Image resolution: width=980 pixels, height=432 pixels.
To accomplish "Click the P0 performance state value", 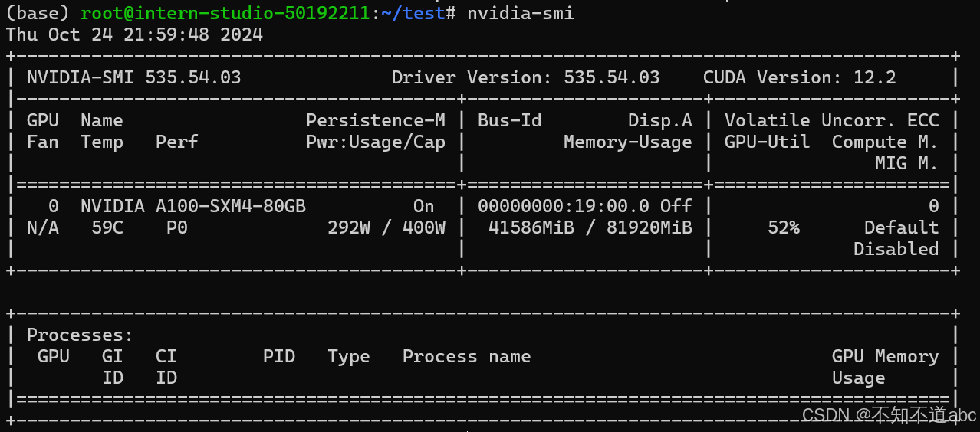I will coord(177,227).
